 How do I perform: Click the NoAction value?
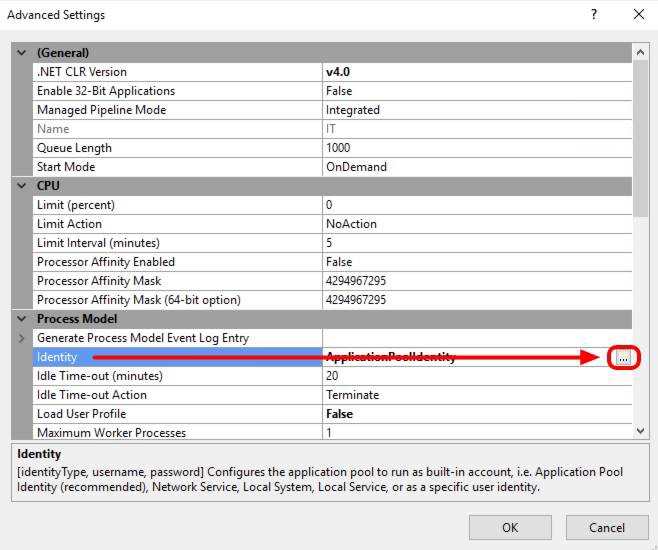[x=477, y=224]
